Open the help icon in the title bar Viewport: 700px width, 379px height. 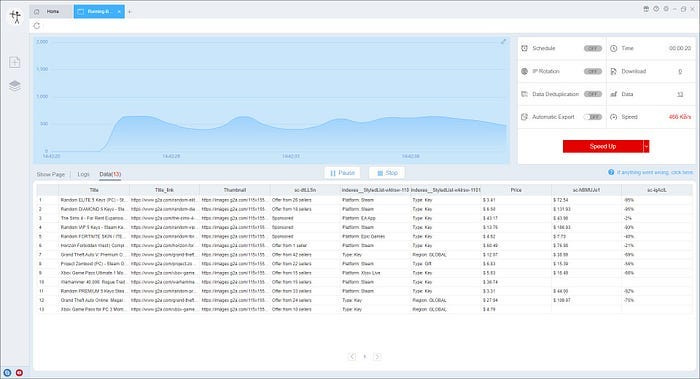coord(656,9)
